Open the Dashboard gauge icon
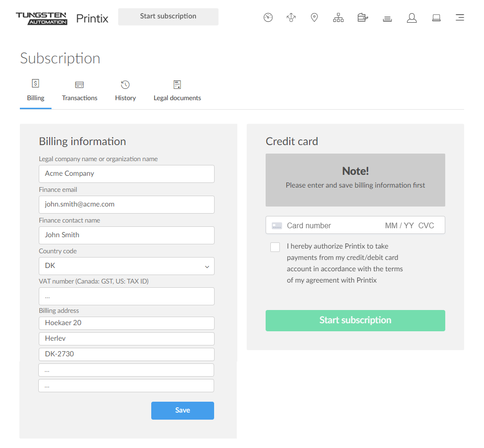Viewport: 484px width, 448px height. 268,18
